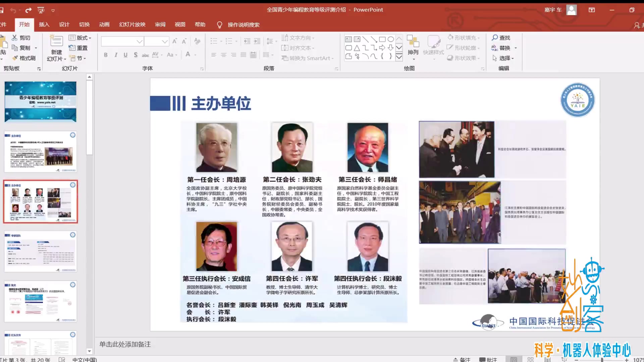Toggle right text alignment

(x=233, y=55)
